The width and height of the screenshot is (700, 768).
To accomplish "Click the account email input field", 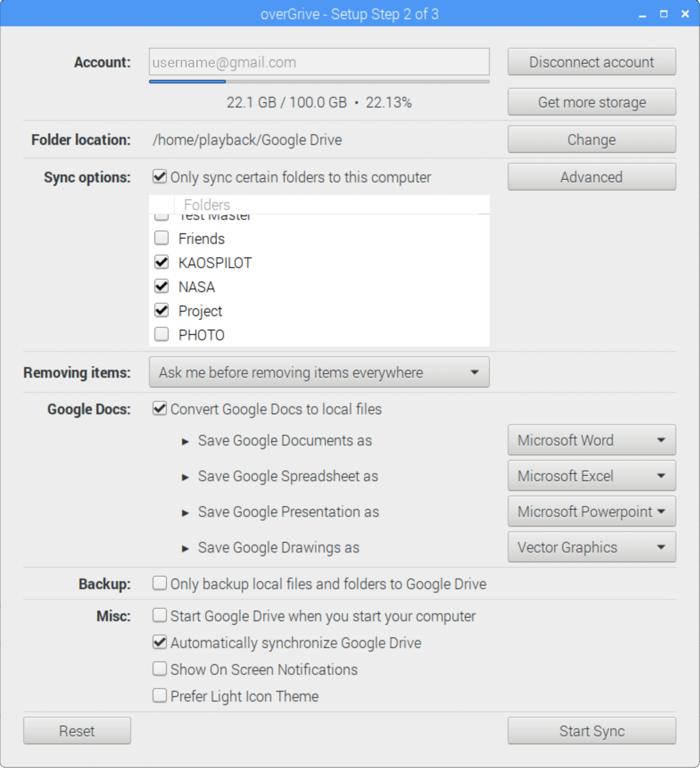I will point(319,62).
